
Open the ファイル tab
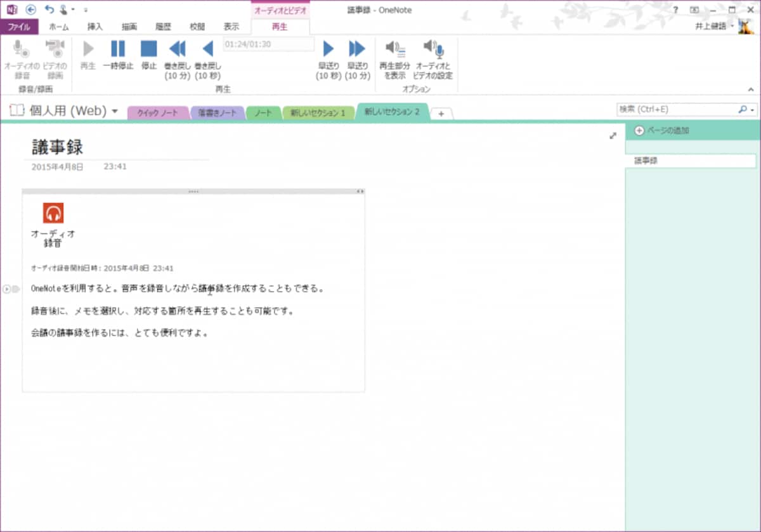(x=20, y=27)
